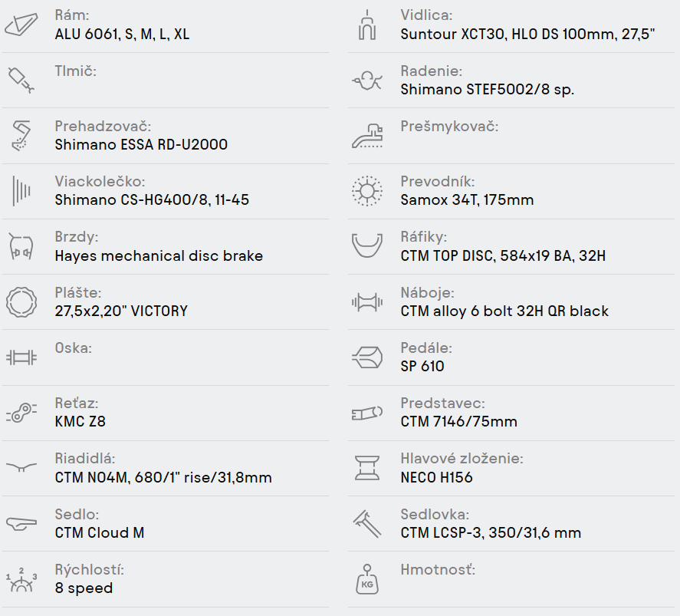The image size is (680, 616).
Task: Click the rim profile icon beside Ráfiky
Action: pyautogui.click(x=367, y=246)
